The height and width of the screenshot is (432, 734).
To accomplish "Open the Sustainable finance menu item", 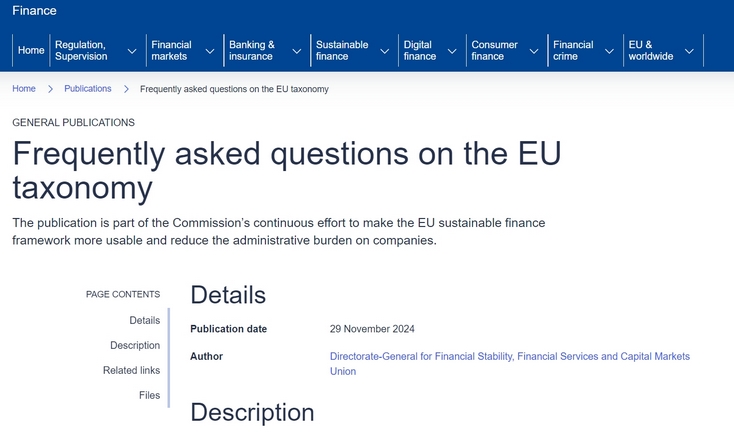I will coord(342,51).
